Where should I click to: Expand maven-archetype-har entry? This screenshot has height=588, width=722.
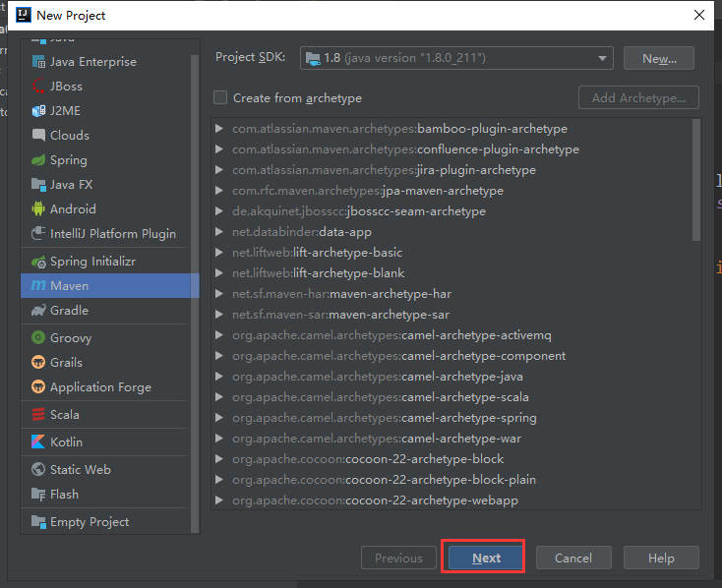click(x=219, y=294)
